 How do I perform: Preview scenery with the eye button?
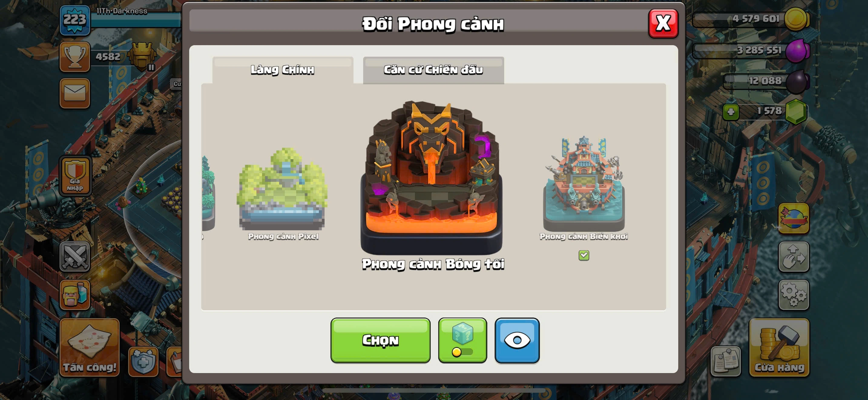pyautogui.click(x=517, y=340)
